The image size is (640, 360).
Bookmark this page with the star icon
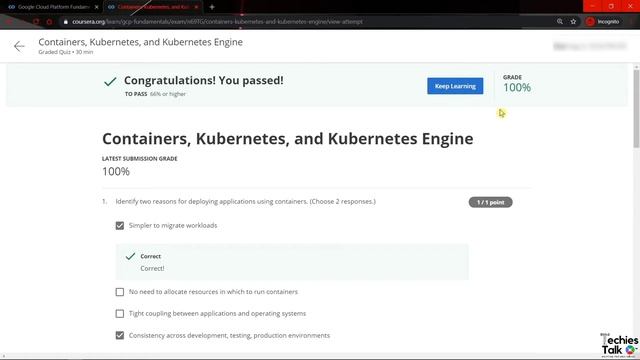pyautogui.click(x=573, y=22)
